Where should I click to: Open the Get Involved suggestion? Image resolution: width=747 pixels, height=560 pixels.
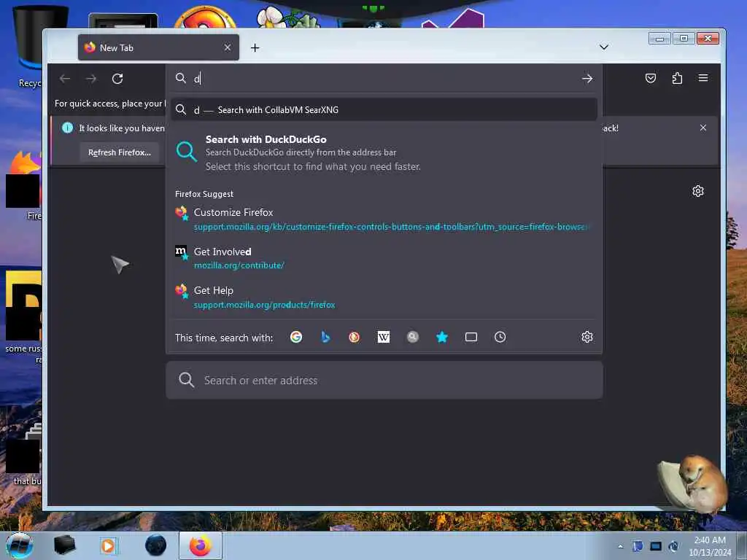384,258
